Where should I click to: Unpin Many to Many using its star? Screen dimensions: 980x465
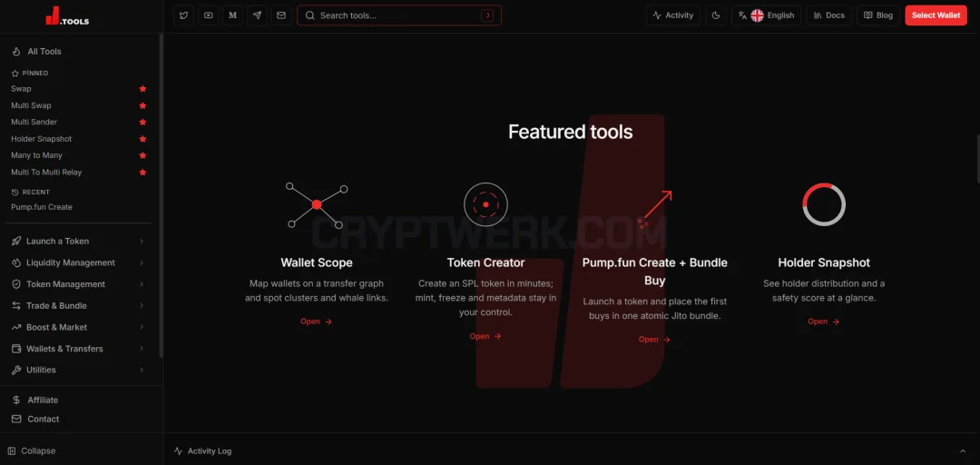(x=142, y=155)
